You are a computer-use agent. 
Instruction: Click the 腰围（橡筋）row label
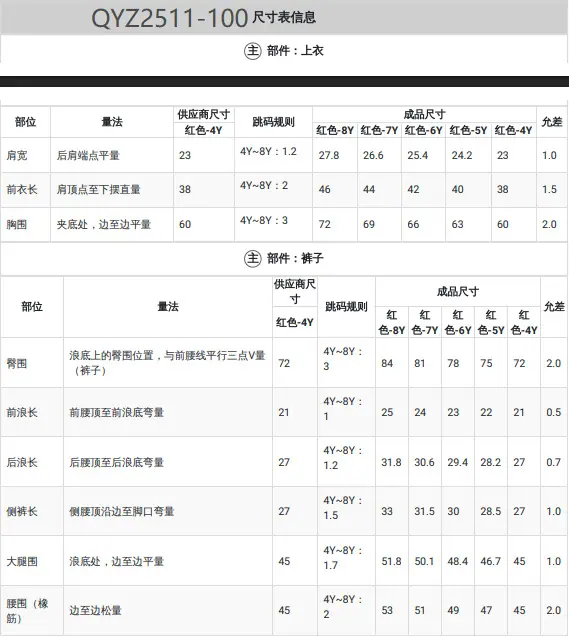click(27, 611)
